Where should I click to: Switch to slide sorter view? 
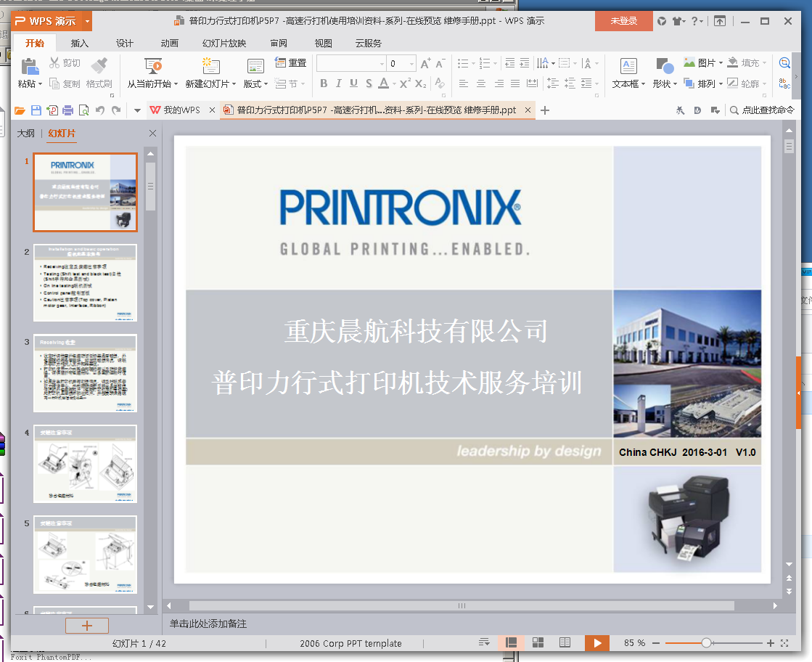point(538,643)
